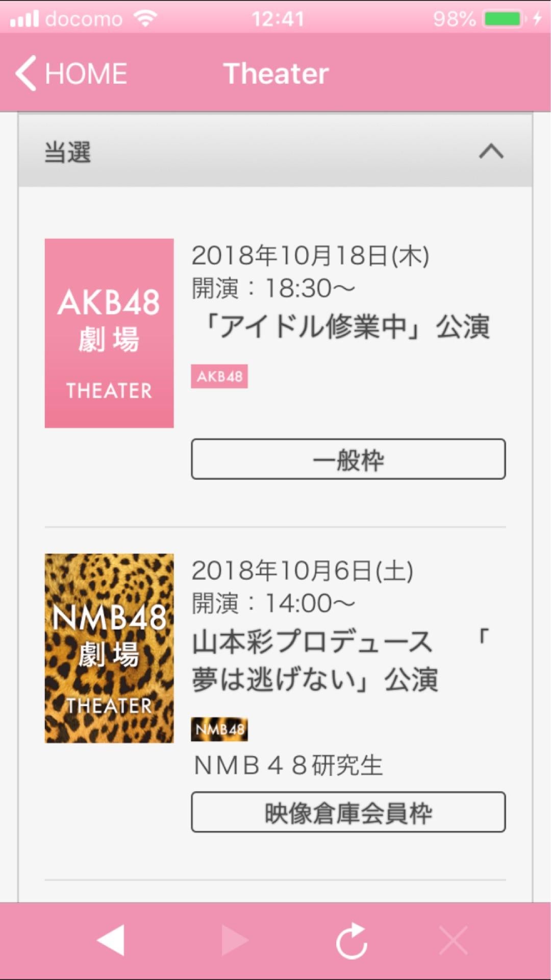Tap the back arrow beside HOME
Viewport: 551px width, 980px height.
(27, 73)
